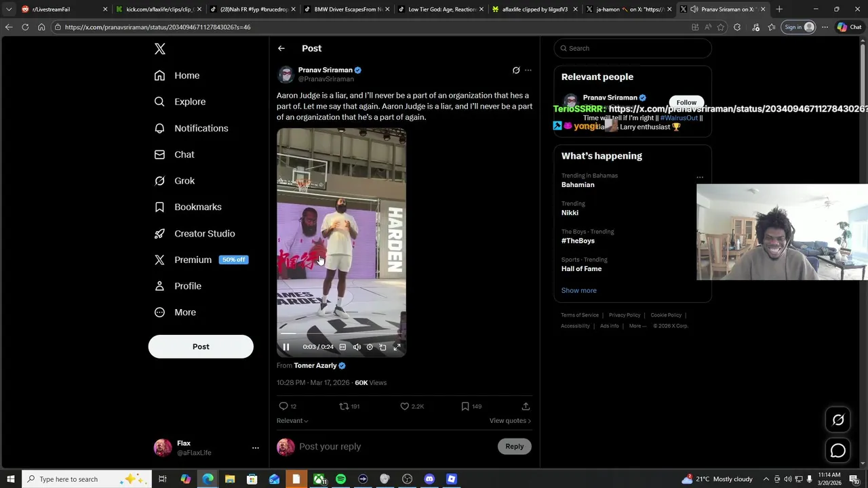The height and width of the screenshot is (488, 868).
Task: Go to Home in X sidebar
Action: [177, 75]
